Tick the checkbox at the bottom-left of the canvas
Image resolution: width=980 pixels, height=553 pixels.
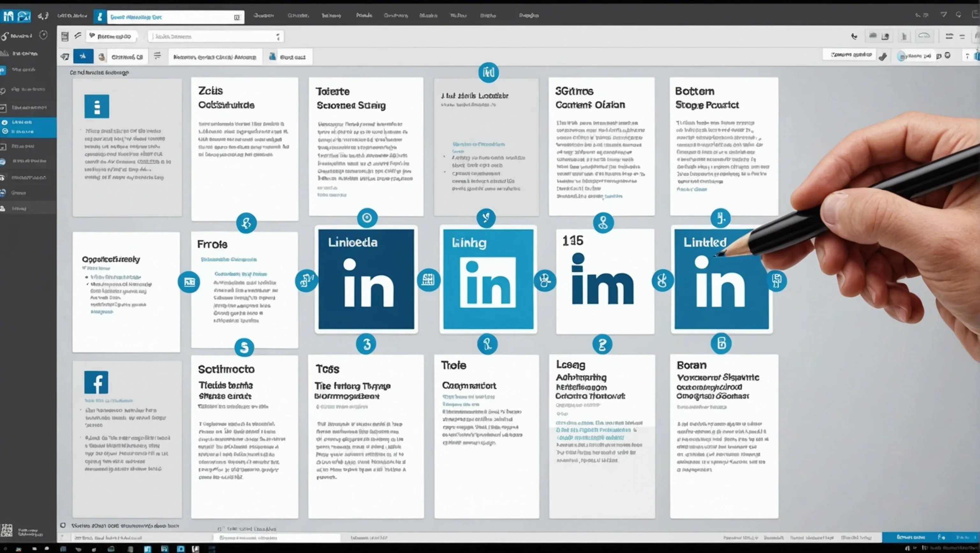coord(63,525)
